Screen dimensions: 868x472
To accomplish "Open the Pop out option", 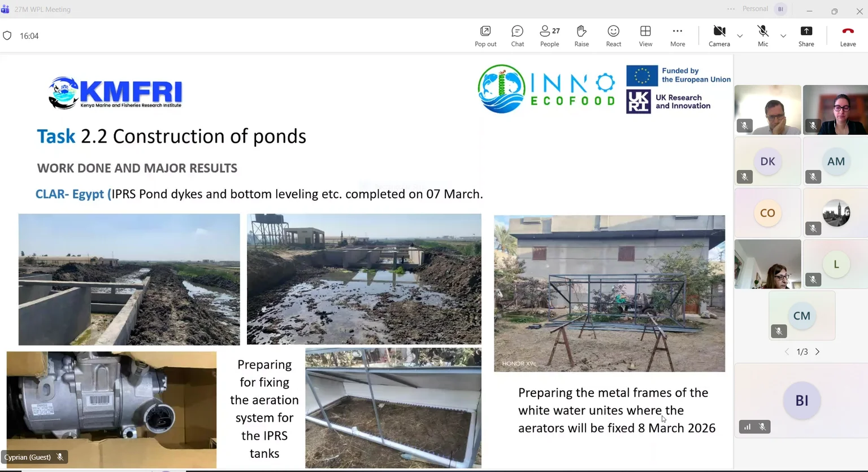I will 485,36.
